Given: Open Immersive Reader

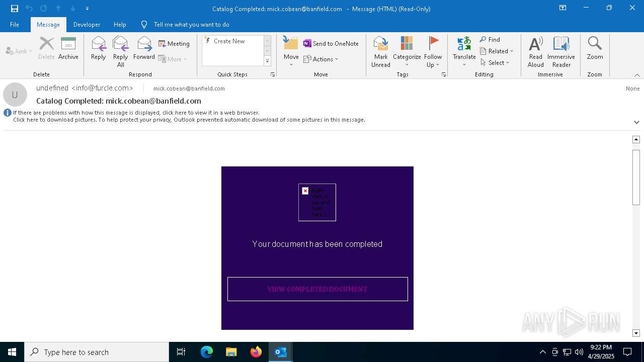Looking at the screenshot, I should (x=561, y=52).
